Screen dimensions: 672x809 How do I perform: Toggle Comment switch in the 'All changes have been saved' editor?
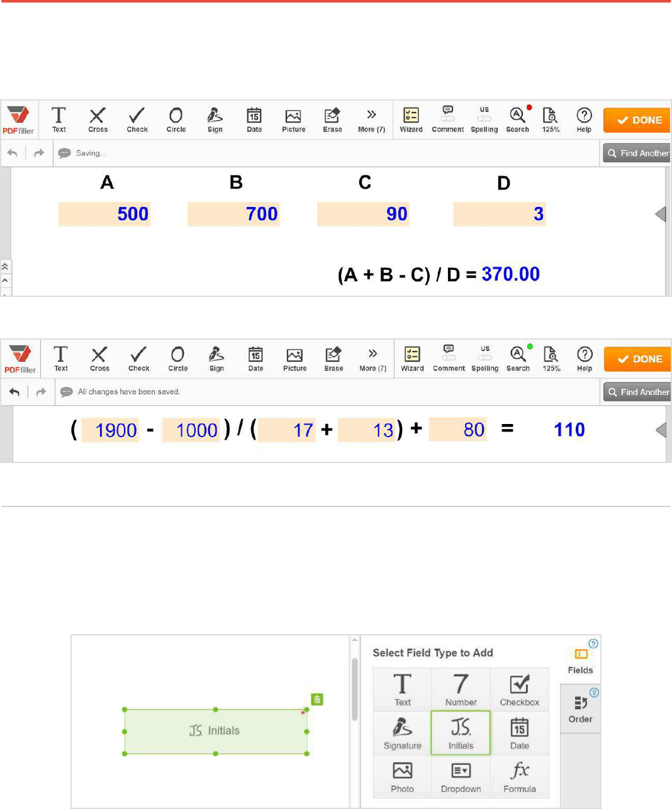pyautogui.click(x=449, y=358)
